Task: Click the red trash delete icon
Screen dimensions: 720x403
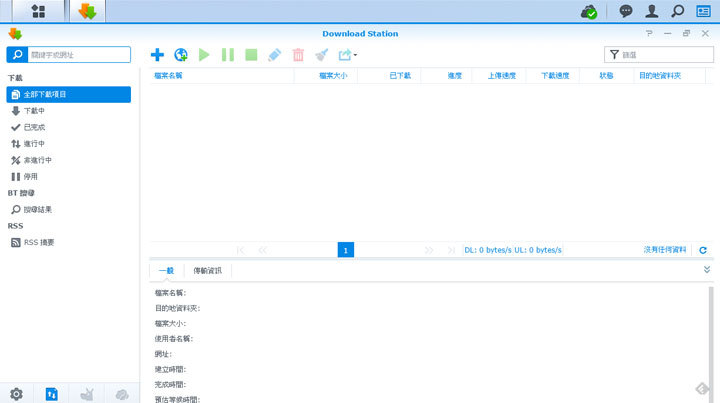Action: (298, 55)
